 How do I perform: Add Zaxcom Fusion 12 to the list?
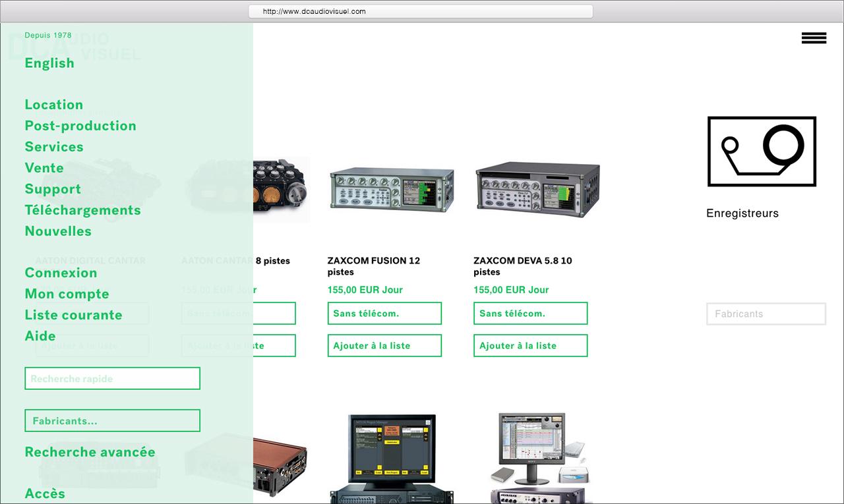(384, 346)
